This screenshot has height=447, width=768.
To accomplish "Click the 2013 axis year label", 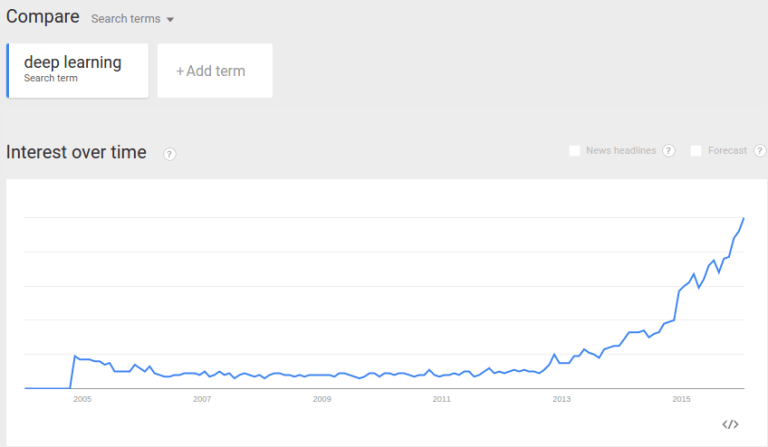I will click(561, 399).
